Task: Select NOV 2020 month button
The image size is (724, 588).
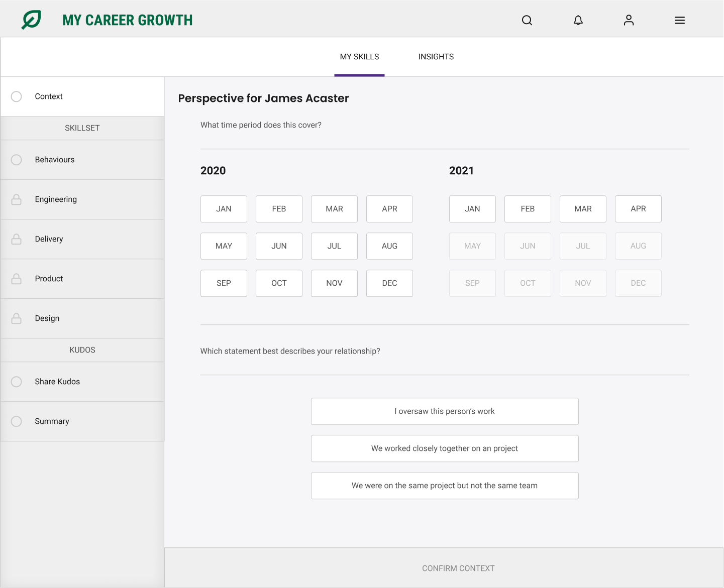Action: click(x=334, y=283)
